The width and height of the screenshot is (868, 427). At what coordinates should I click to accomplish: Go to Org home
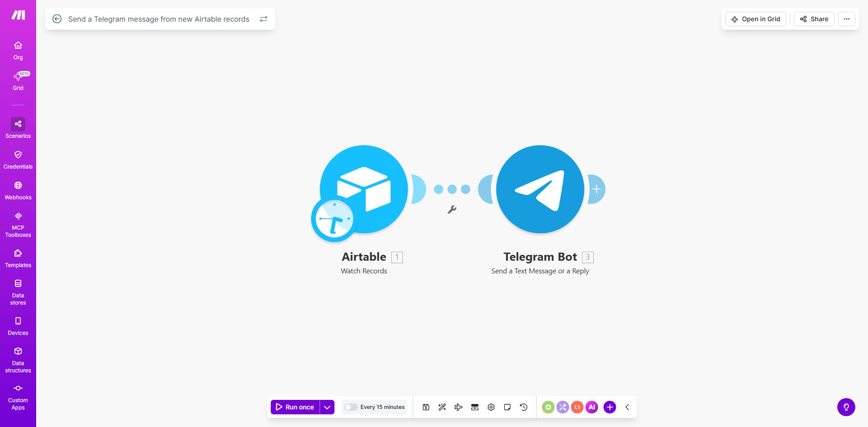(x=18, y=51)
